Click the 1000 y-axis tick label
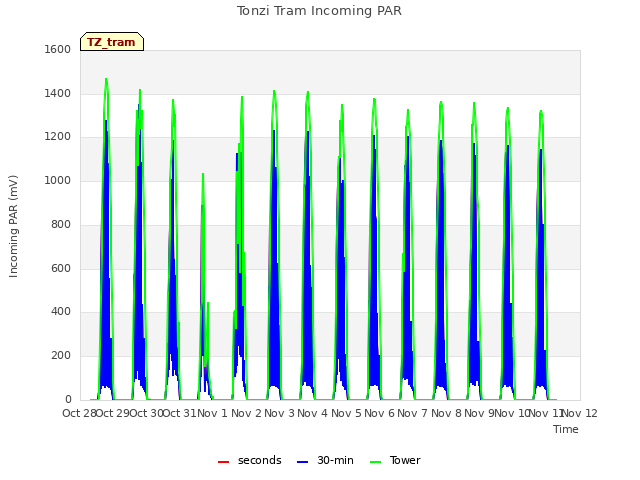 coord(58,180)
